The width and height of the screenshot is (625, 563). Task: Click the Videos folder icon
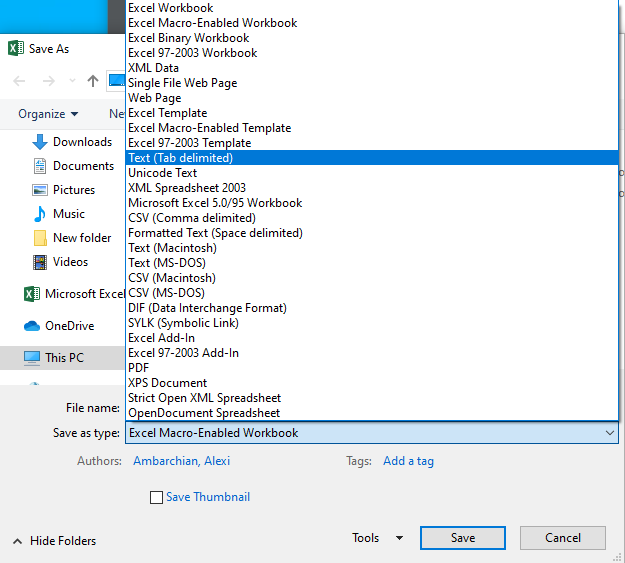(x=40, y=262)
